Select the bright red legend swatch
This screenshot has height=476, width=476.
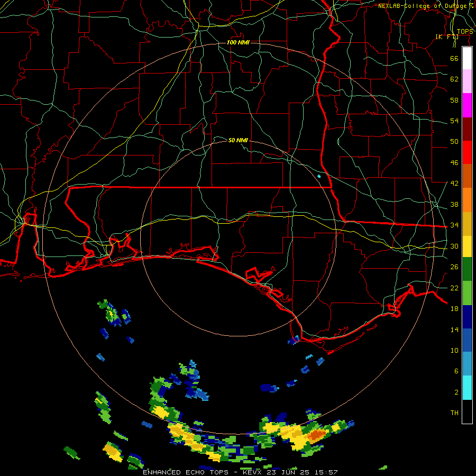click(467, 152)
